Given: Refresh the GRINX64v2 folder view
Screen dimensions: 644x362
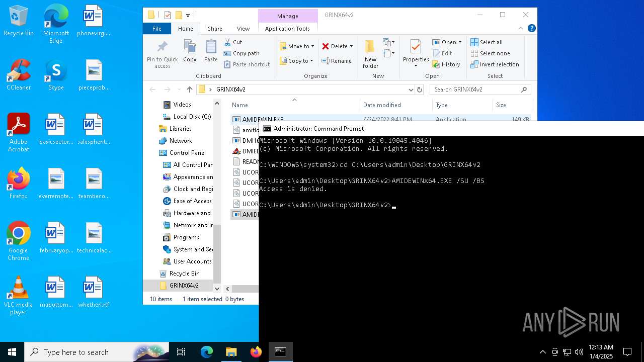Looking at the screenshot, I should (420, 89).
